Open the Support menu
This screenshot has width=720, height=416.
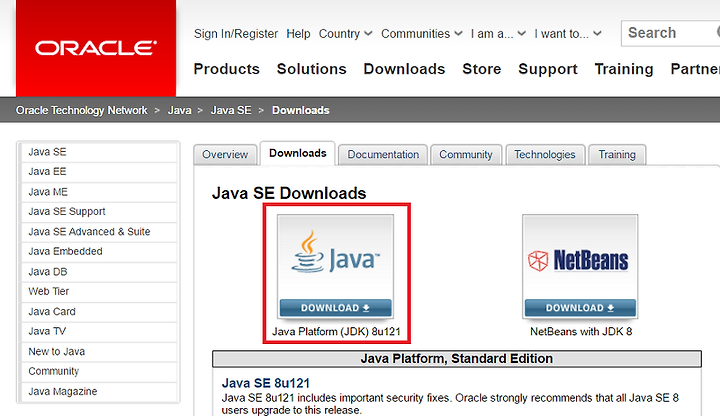(x=547, y=69)
